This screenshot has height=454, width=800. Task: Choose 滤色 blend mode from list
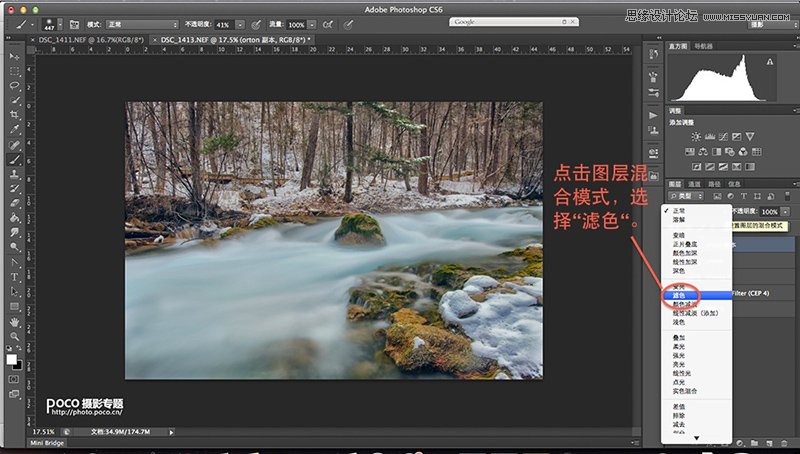(x=681, y=296)
